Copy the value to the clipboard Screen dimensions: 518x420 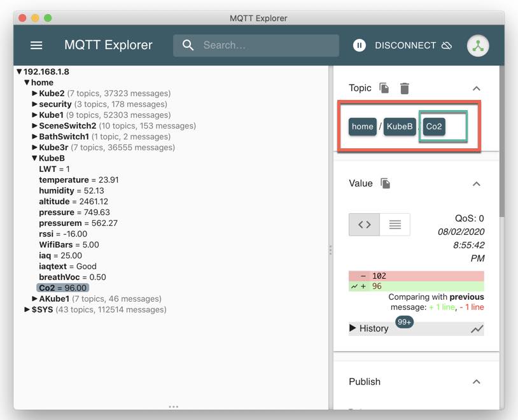tap(385, 183)
